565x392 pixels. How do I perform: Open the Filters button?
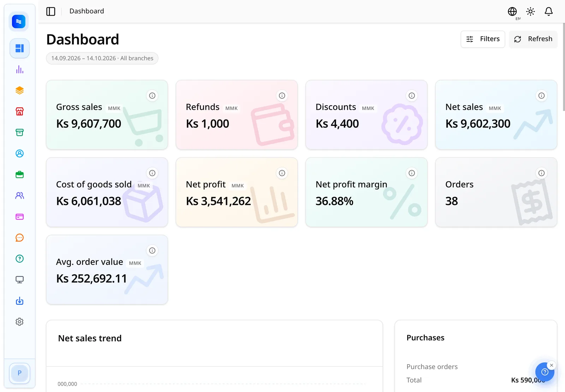[483, 39]
